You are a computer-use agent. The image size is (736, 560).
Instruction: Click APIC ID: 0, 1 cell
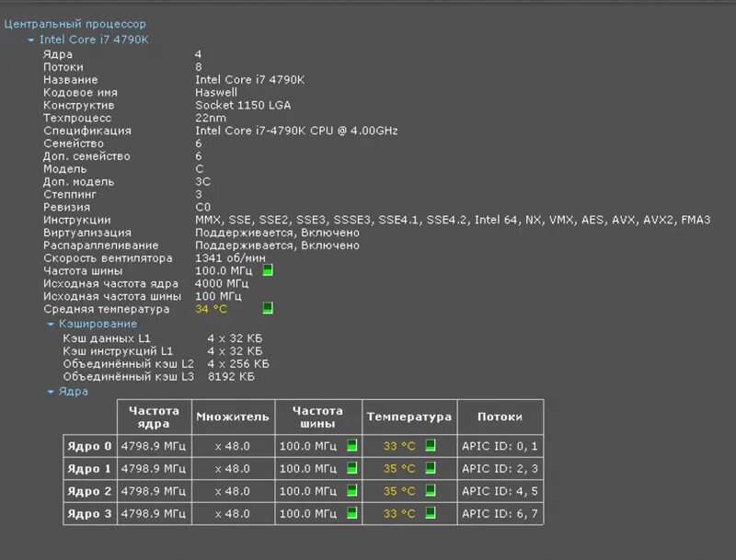(x=500, y=446)
